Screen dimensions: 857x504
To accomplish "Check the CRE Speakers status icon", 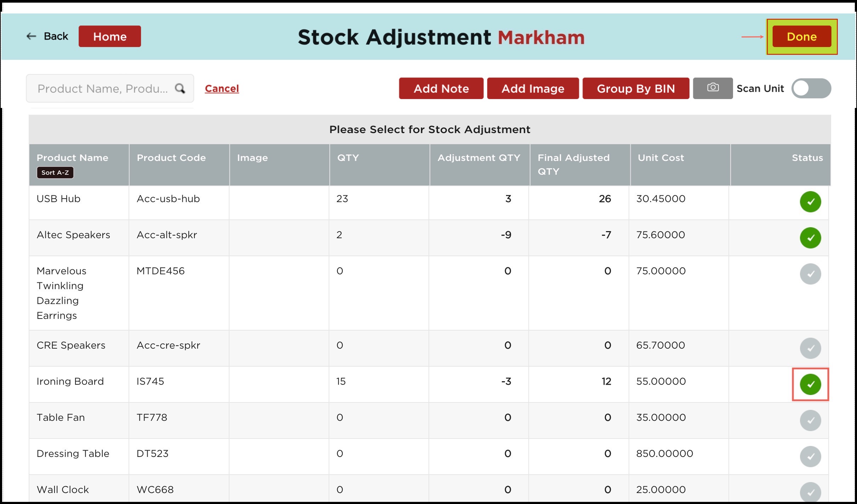I will click(x=810, y=348).
